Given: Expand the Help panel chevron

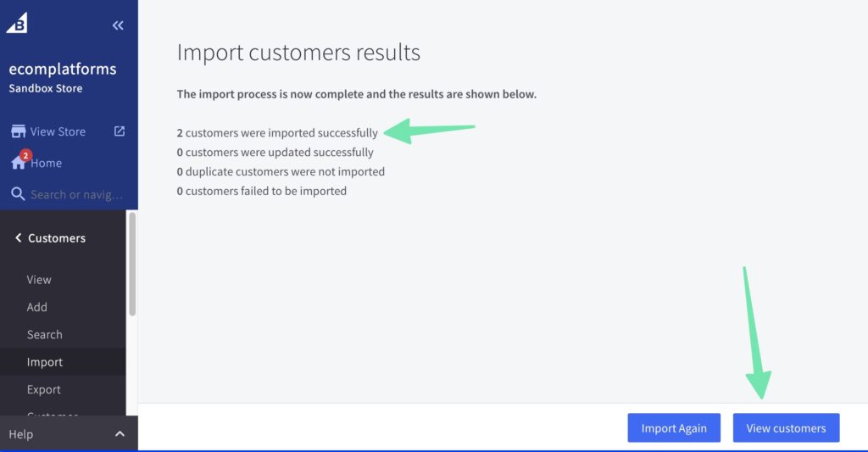Looking at the screenshot, I should (x=120, y=434).
